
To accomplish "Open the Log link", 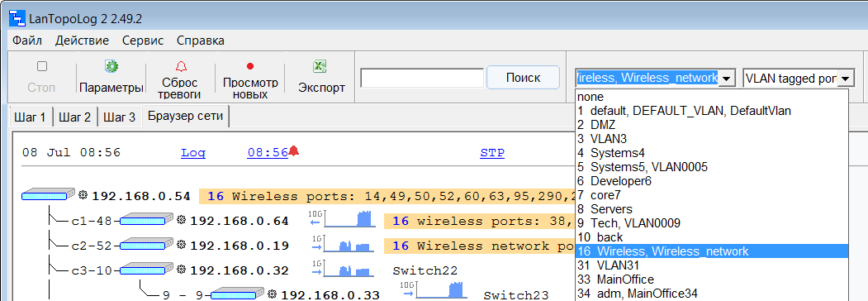I will [x=193, y=153].
